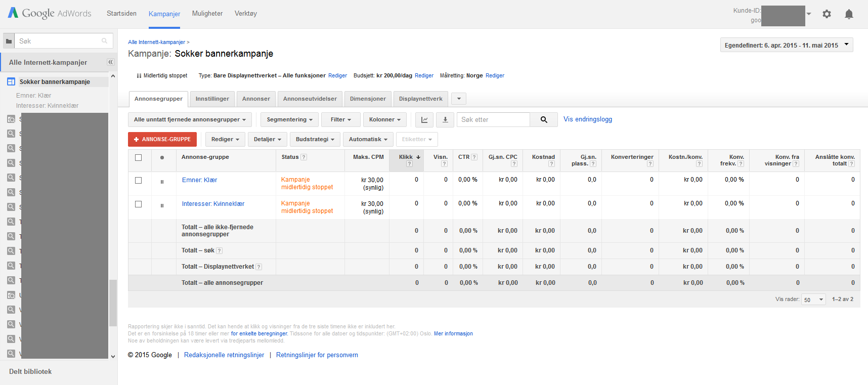Click Rediger link next to Budsjett
868x385 pixels.
pyautogui.click(x=424, y=75)
